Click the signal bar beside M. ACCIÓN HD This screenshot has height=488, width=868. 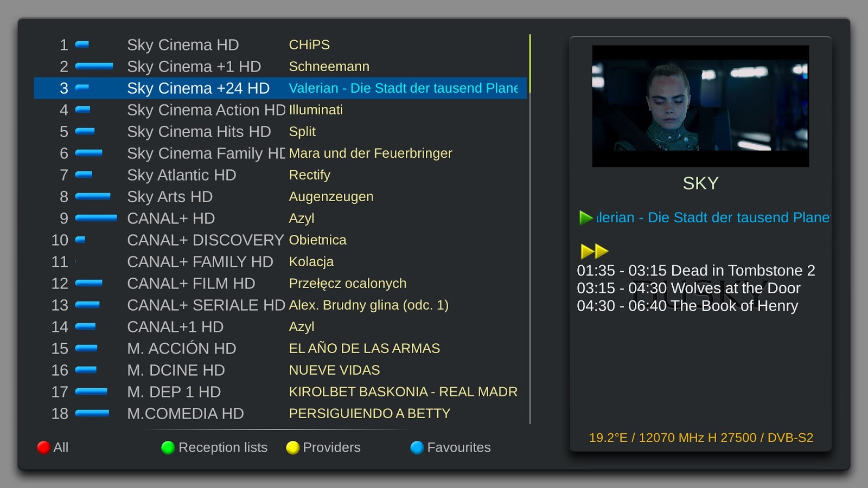click(87, 349)
